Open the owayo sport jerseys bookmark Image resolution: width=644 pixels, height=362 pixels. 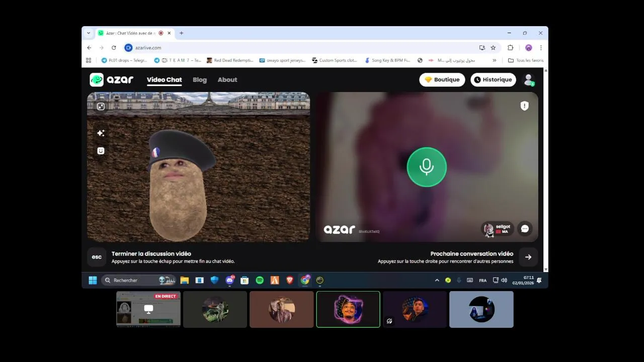coord(282,60)
